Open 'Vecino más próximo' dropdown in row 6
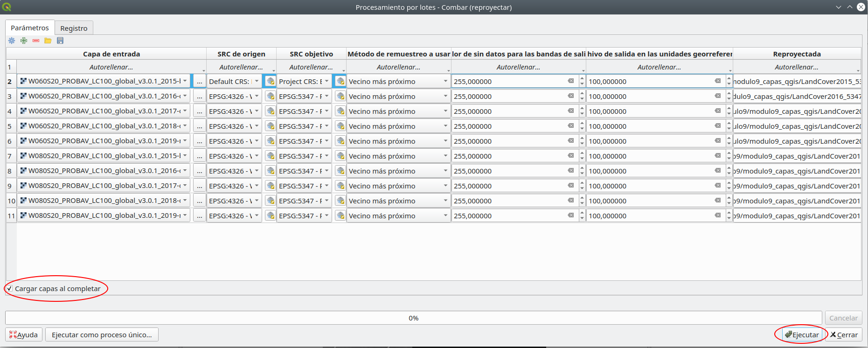This screenshot has width=868, height=348. (398, 141)
